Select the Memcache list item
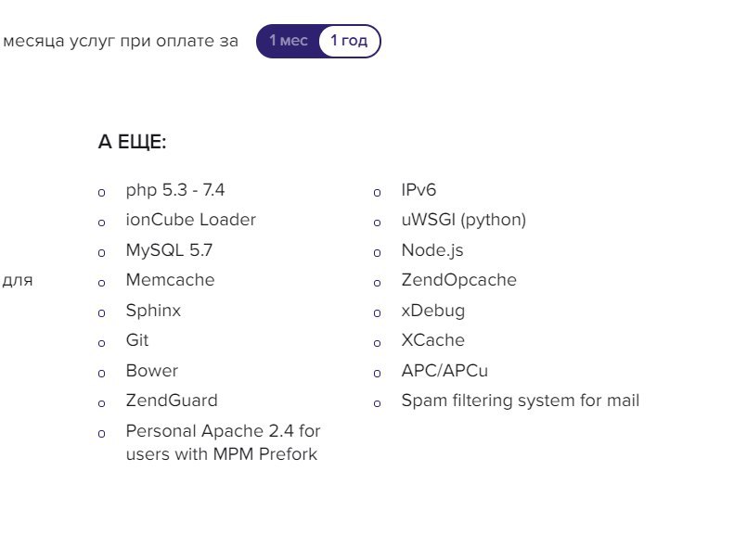The width and height of the screenshot is (747, 560). 170,280
